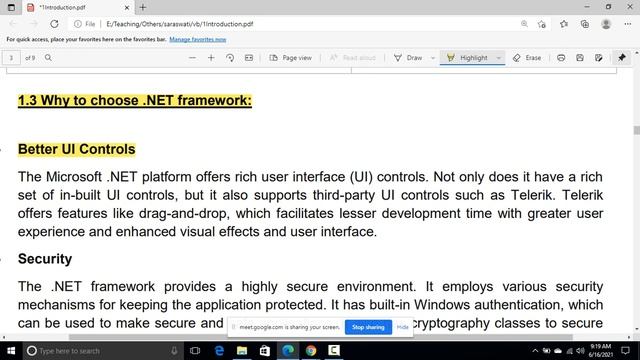The height and width of the screenshot is (360, 640).
Task: Open a new browser tab
Action: (143, 7)
